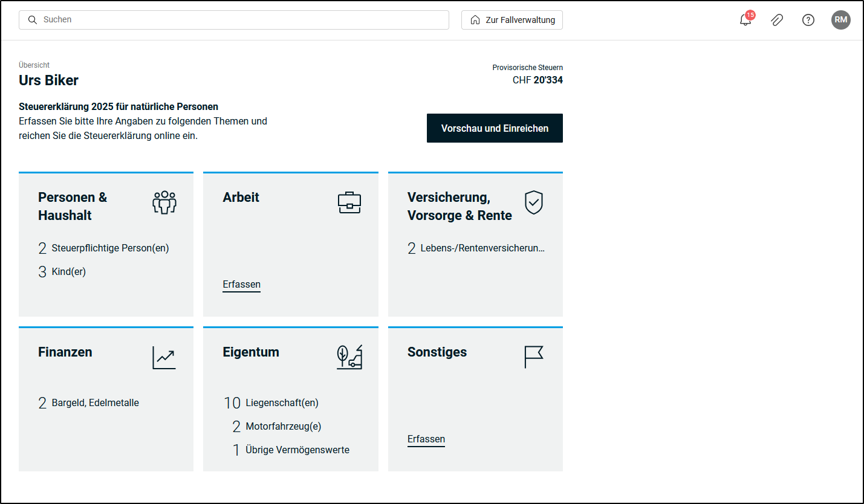Open attachments via the paperclip icon

point(777,20)
